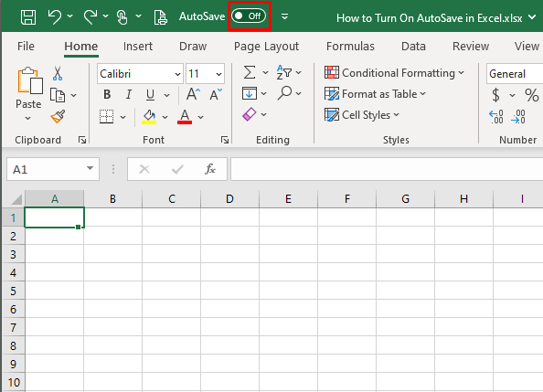
Task: Select column G header
Action: pos(406,199)
